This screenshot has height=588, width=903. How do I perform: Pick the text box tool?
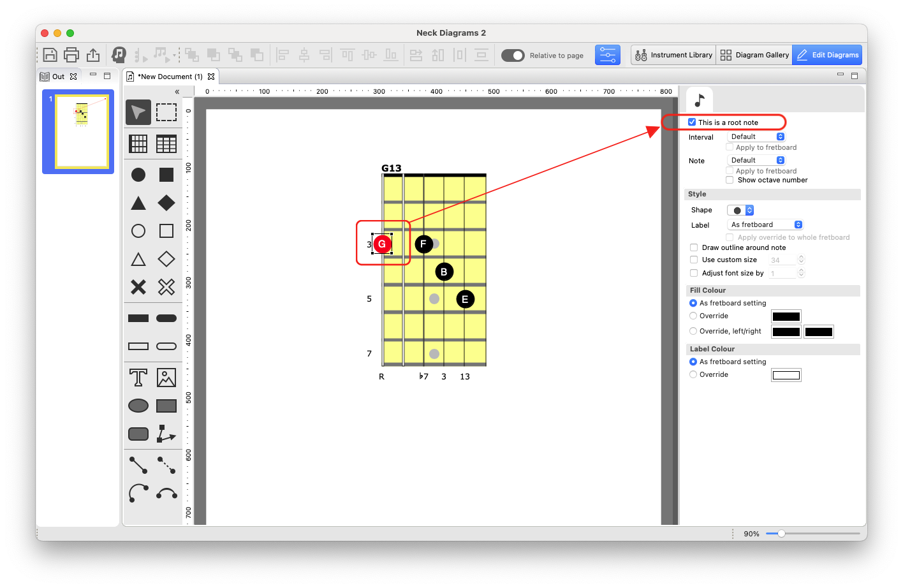pos(138,378)
